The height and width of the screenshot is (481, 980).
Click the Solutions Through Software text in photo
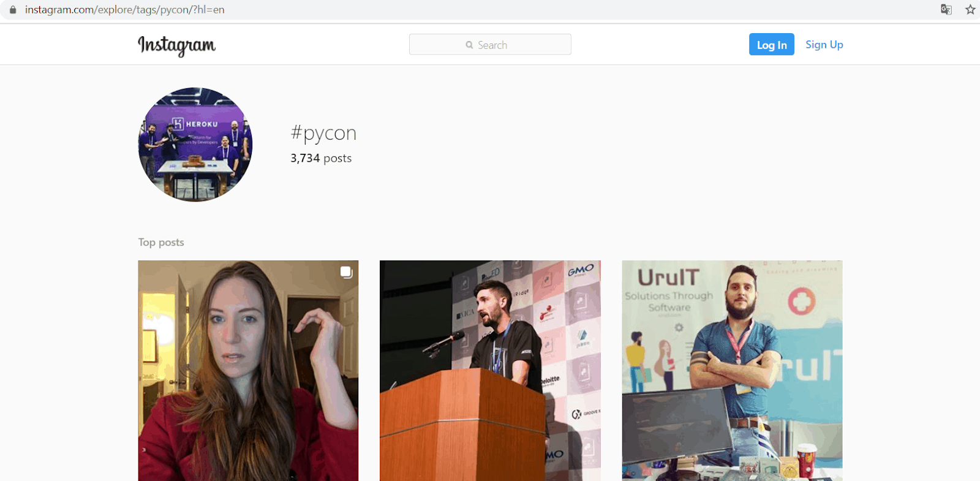(669, 301)
